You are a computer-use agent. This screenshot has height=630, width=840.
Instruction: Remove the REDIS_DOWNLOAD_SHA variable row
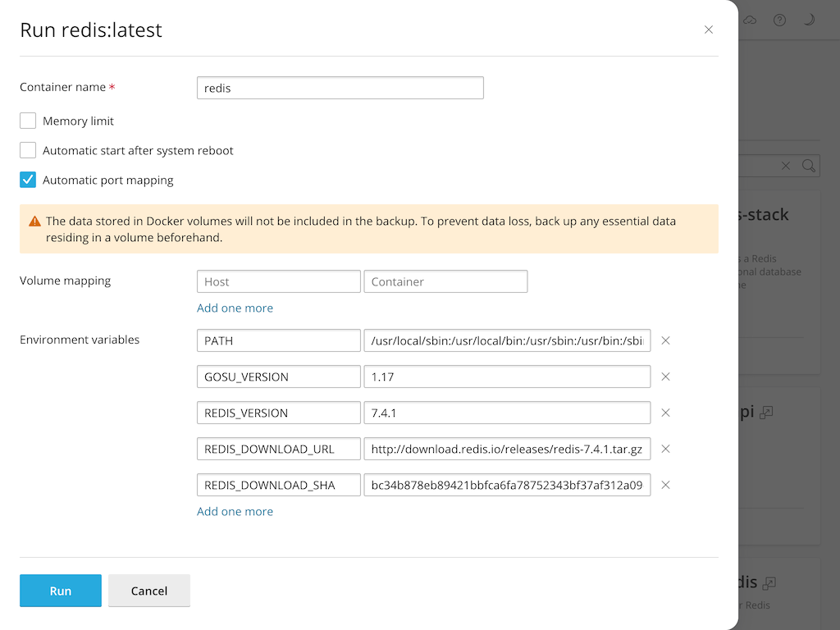point(665,485)
